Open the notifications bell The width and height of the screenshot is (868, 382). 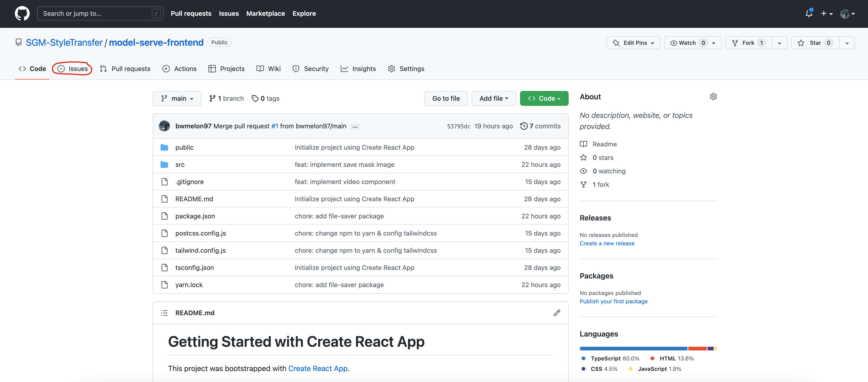(x=809, y=13)
